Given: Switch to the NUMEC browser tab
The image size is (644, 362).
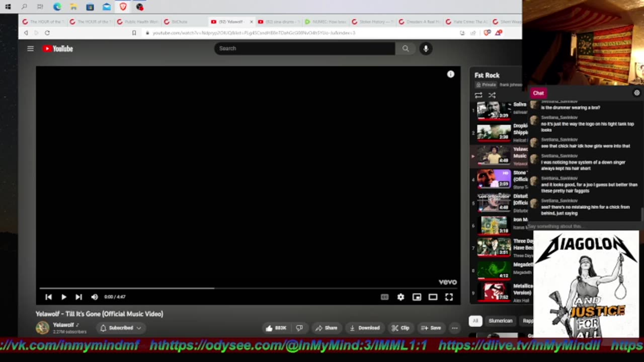Looking at the screenshot, I should coord(325,22).
